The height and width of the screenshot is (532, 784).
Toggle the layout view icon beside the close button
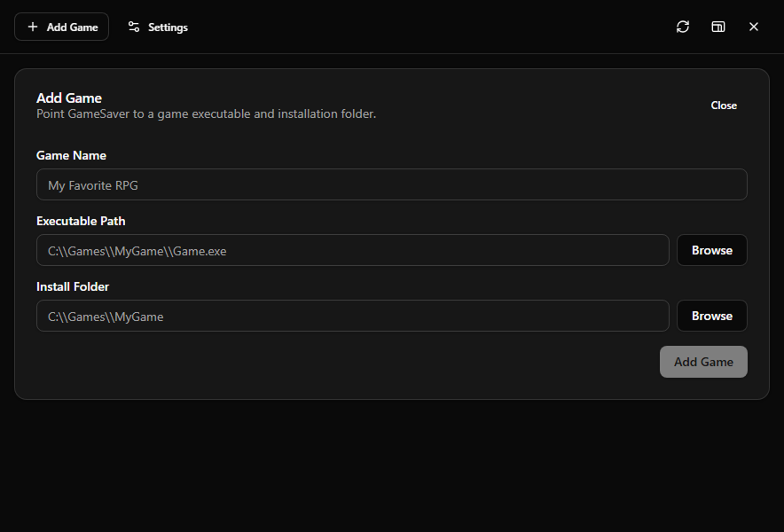pos(717,27)
